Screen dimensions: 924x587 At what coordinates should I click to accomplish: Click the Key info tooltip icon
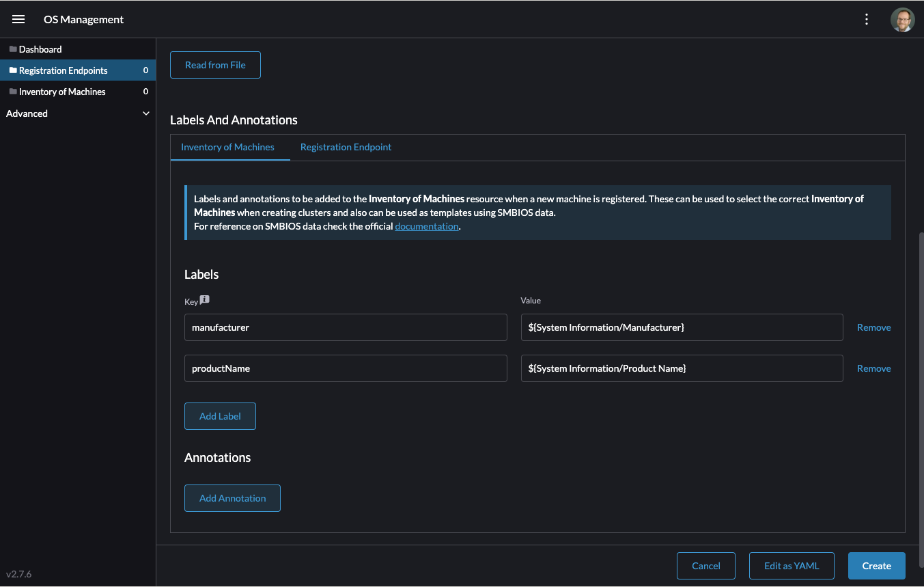pyautogui.click(x=205, y=299)
